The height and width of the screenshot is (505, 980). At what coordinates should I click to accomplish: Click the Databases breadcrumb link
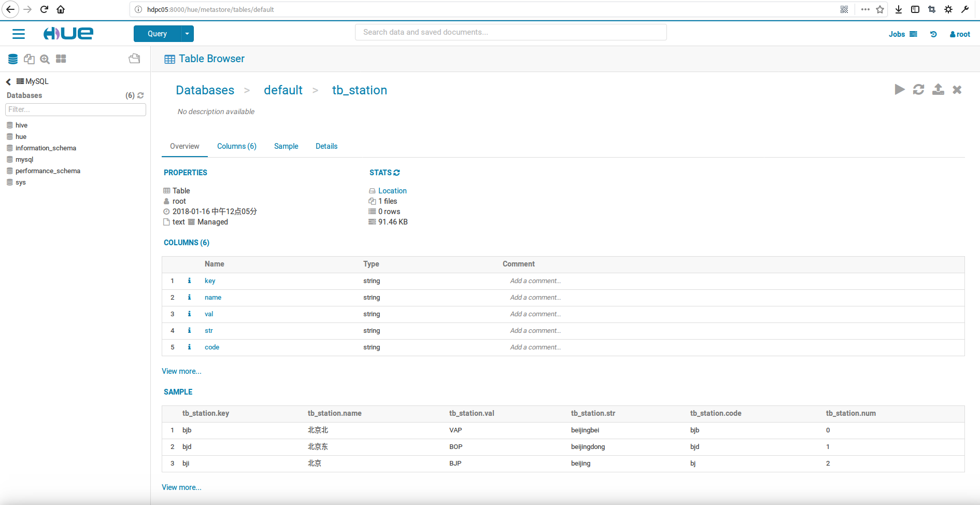(205, 90)
